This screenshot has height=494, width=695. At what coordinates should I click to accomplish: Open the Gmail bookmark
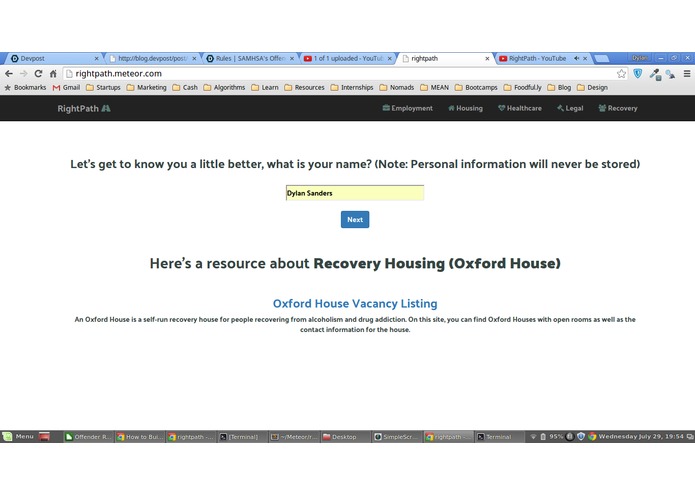pos(66,87)
